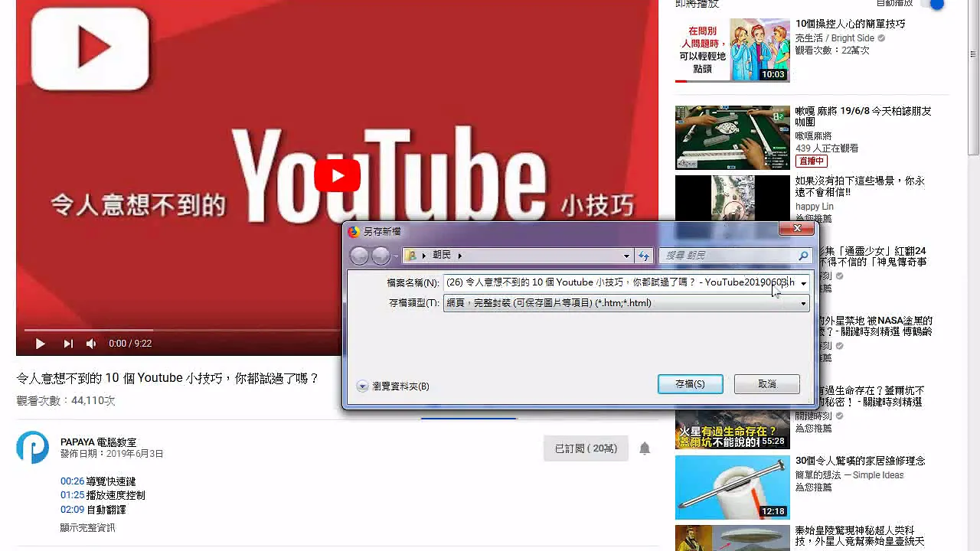
Task: Click the title '如果沒有拍下這些場景'
Action: pyautogui.click(x=860, y=187)
